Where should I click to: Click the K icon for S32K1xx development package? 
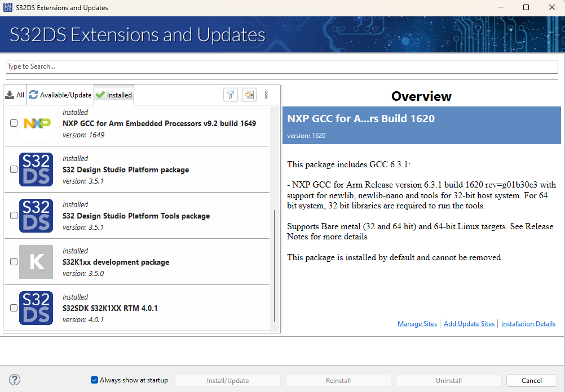[x=36, y=261]
